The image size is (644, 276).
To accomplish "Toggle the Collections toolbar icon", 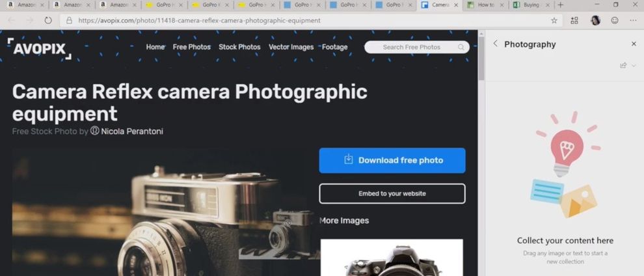I will [574, 20].
